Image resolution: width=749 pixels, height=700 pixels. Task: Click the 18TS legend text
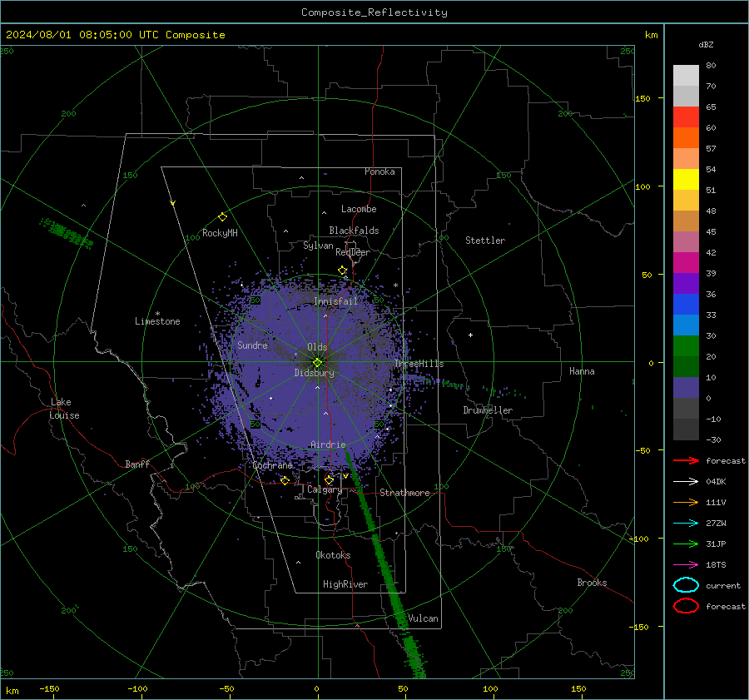[716, 565]
